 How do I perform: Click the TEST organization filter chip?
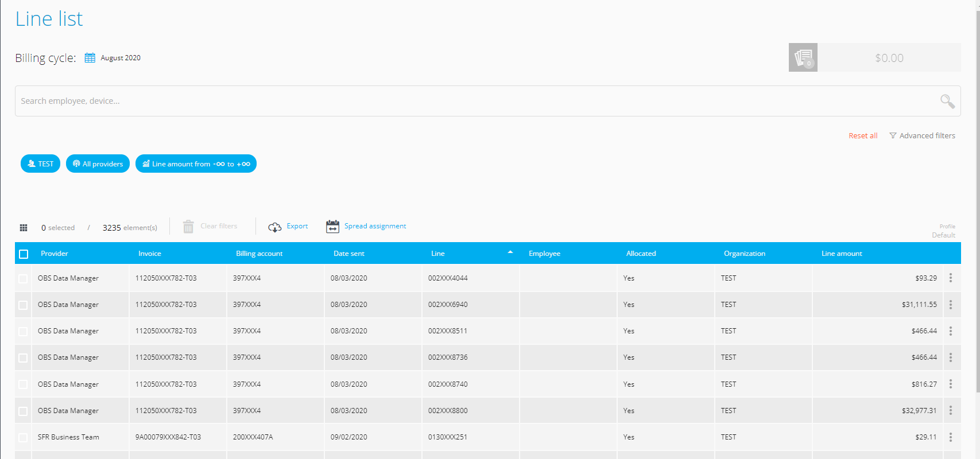[40, 164]
